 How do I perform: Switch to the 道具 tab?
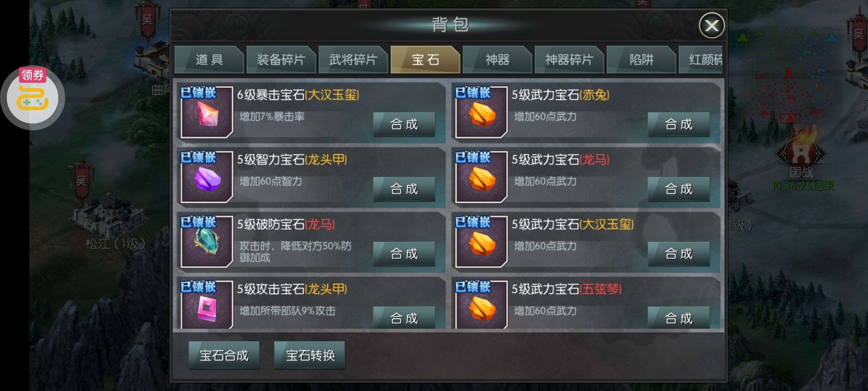coord(209,59)
